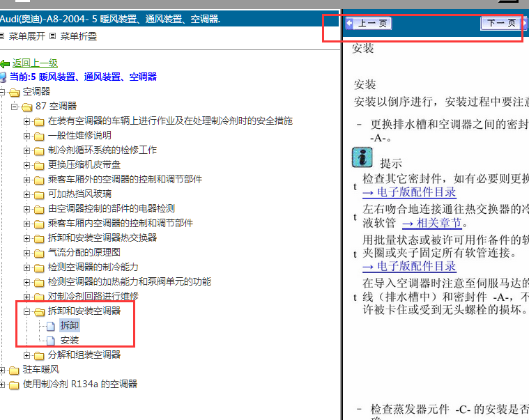Open the 安装 document in tree
529x420 pixels.
[70, 340]
